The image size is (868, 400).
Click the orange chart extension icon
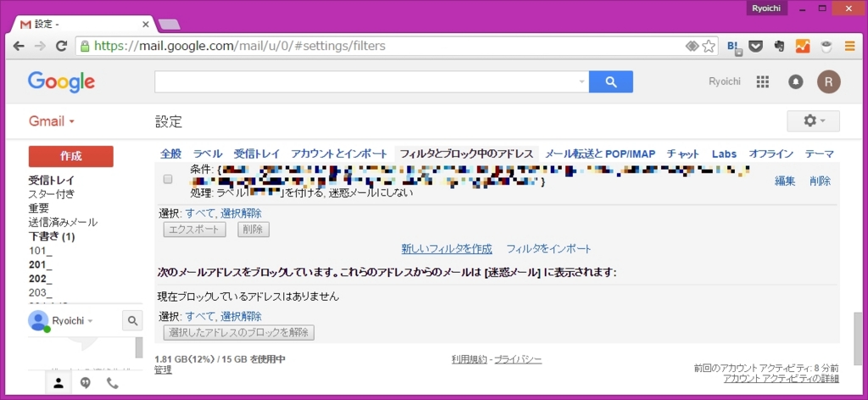coord(803,47)
